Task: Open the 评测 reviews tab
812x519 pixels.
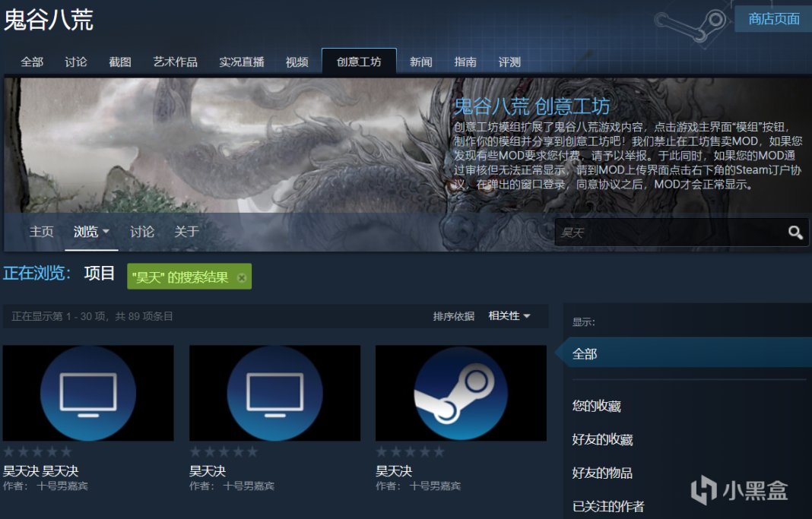Action: point(509,62)
